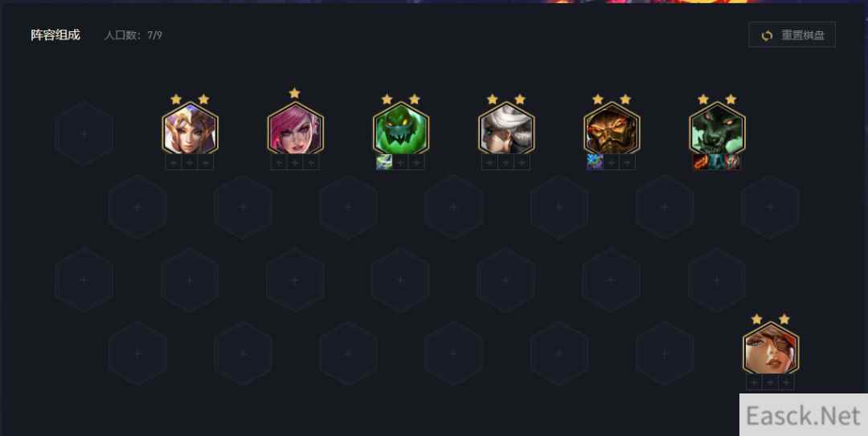Viewport: 868px width, 436px height.
Task: Add item to blonde champion's third slot
Action: point(206,162)
